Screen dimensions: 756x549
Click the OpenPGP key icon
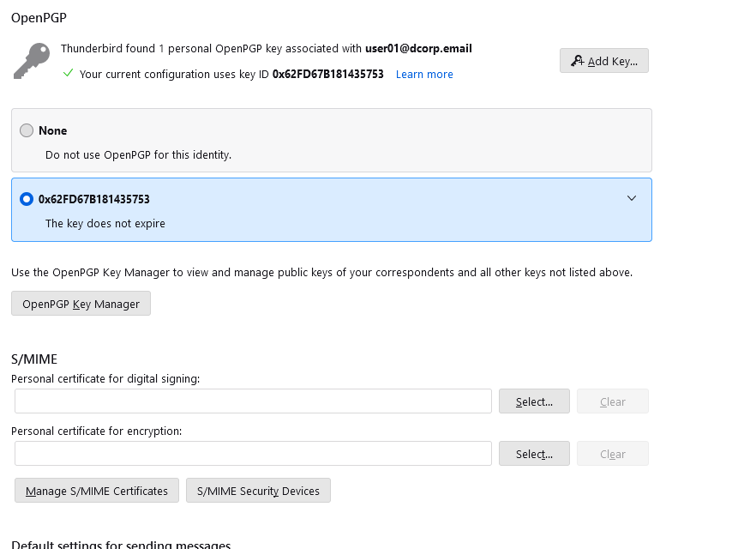tap(31, 60)
